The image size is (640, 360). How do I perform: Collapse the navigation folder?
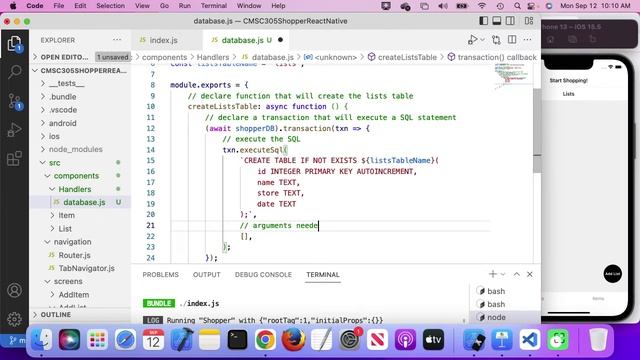[x=72, y=242]
